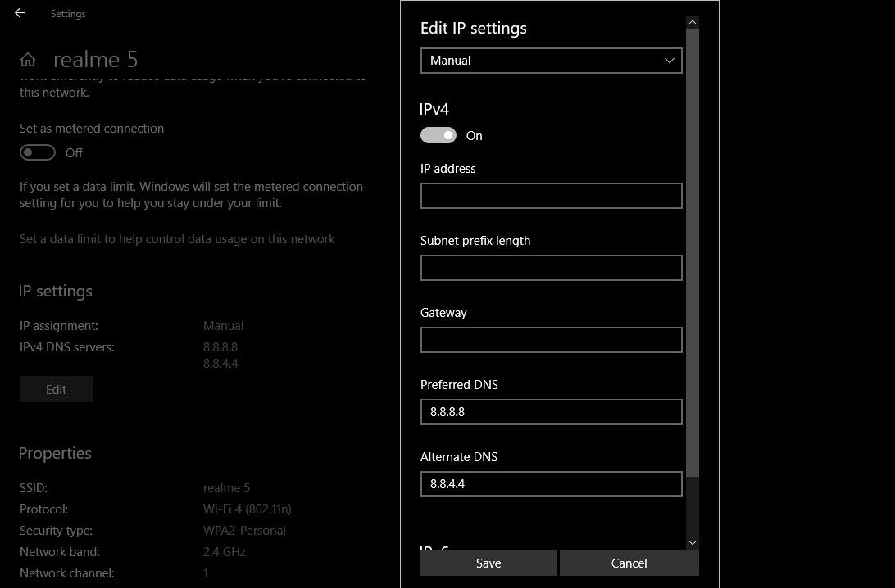Enable the Set as metered connection toggle
Image resolution: width=895 pixels, height=588 pixels.
click(37, 152)
